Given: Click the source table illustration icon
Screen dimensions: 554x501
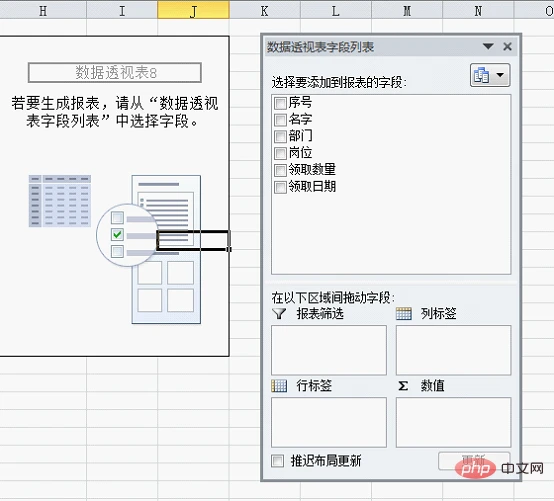Looking at the screenshot, I should pos(60,201).
